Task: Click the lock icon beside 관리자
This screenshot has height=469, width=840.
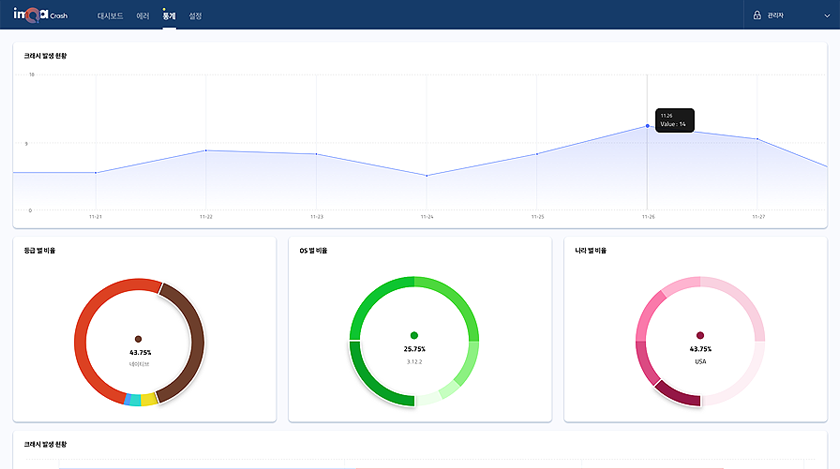Action: coord(757,16)
